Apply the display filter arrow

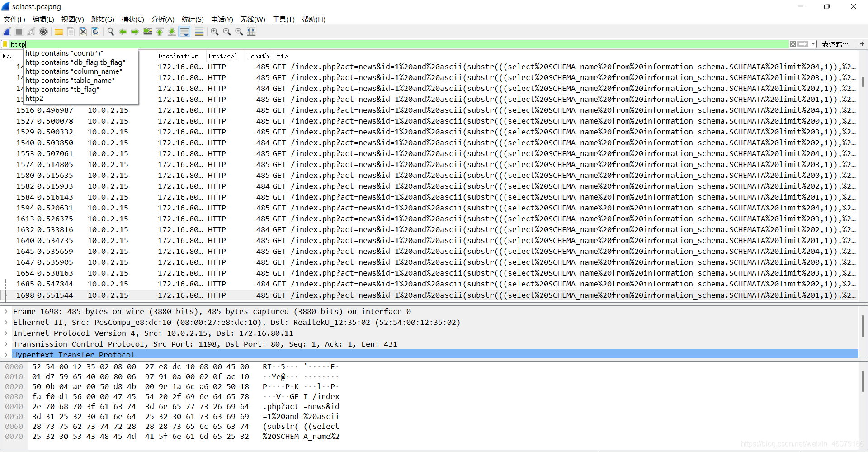pos(803,44)
